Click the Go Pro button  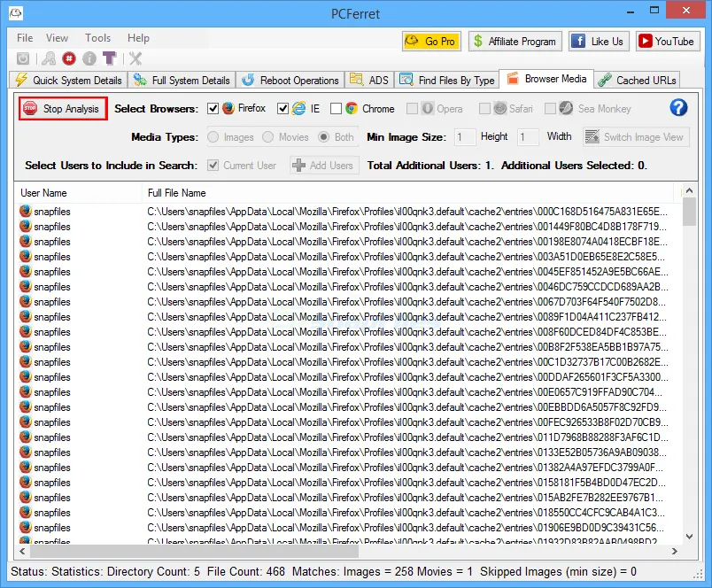click(x=431, y=41)
